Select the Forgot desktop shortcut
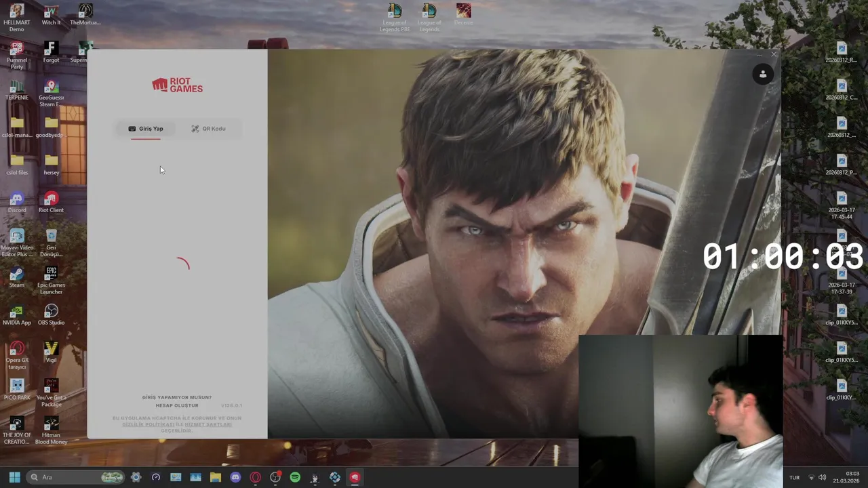This screenshot has height=488, width=868. pyautogui.click(x=51, y=52)
